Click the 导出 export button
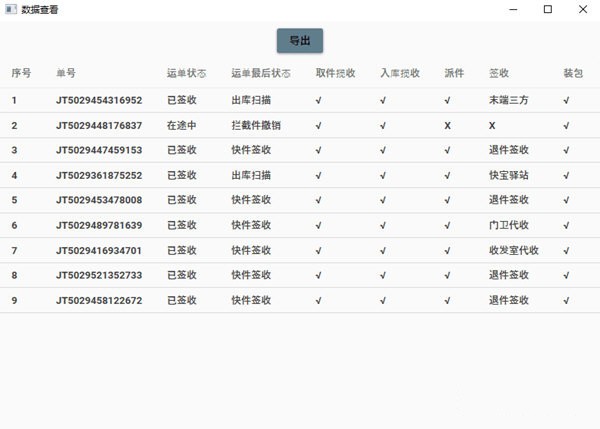600x429 pixels. pos(300,41)
